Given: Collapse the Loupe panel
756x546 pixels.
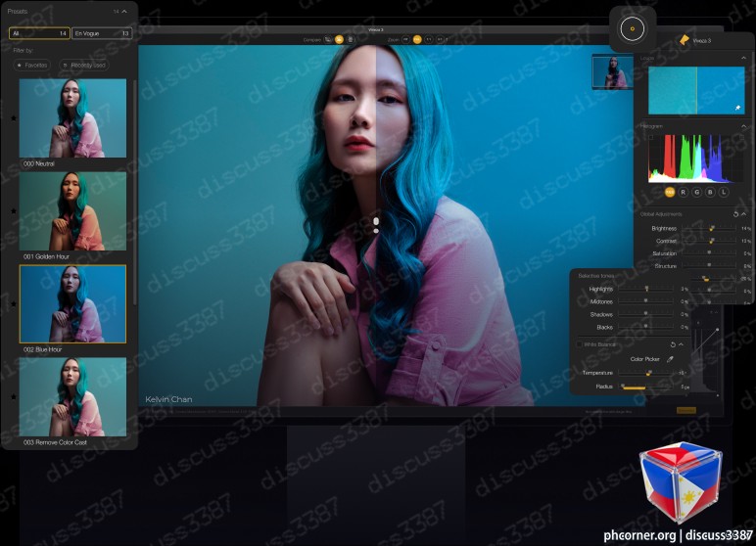Looking at the screenshot, I should pyautogui.click(x=743, y=58).
